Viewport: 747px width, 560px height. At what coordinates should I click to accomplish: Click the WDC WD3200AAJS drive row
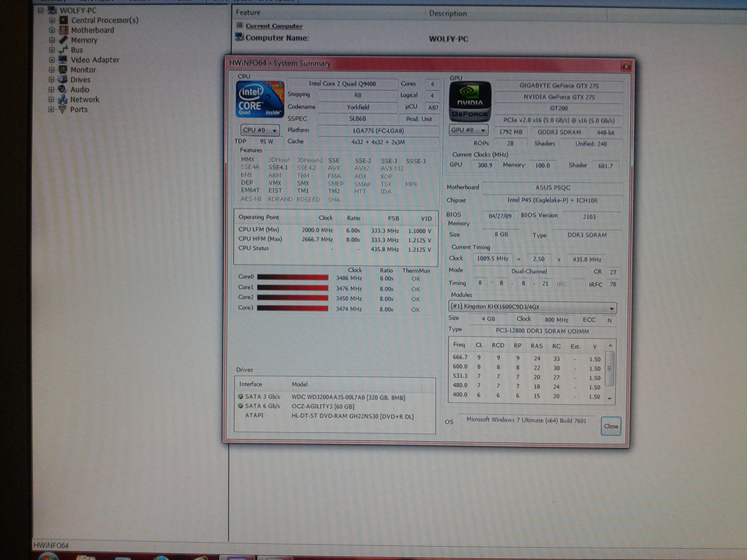(x=335, y=397)
